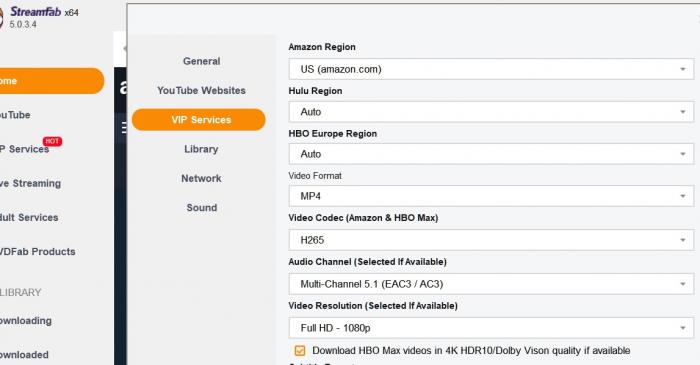Open the Video Format MP4 dropdown
This screenshot has height=365, width=700.
[x=491, y=196]
